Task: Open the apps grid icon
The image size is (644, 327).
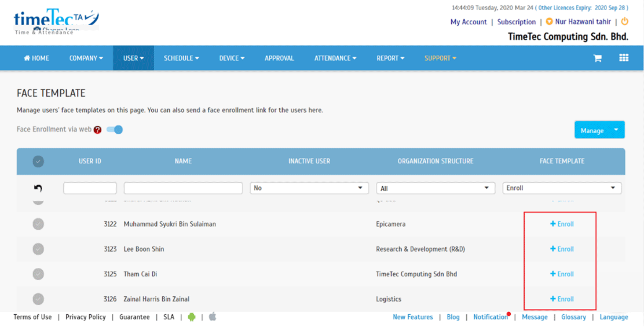Action: (x=624, y=58)
